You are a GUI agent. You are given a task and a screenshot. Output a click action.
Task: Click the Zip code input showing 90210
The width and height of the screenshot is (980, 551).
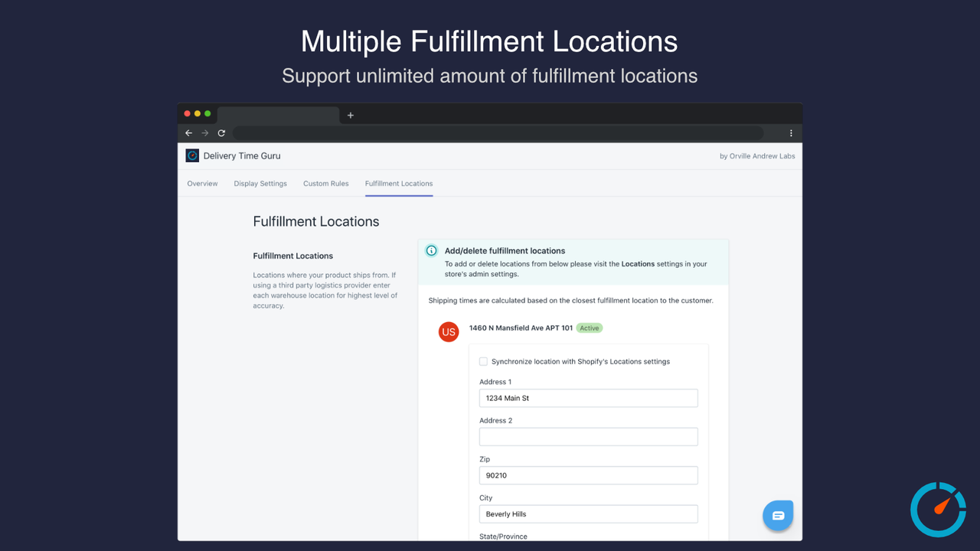click(588, 475)
